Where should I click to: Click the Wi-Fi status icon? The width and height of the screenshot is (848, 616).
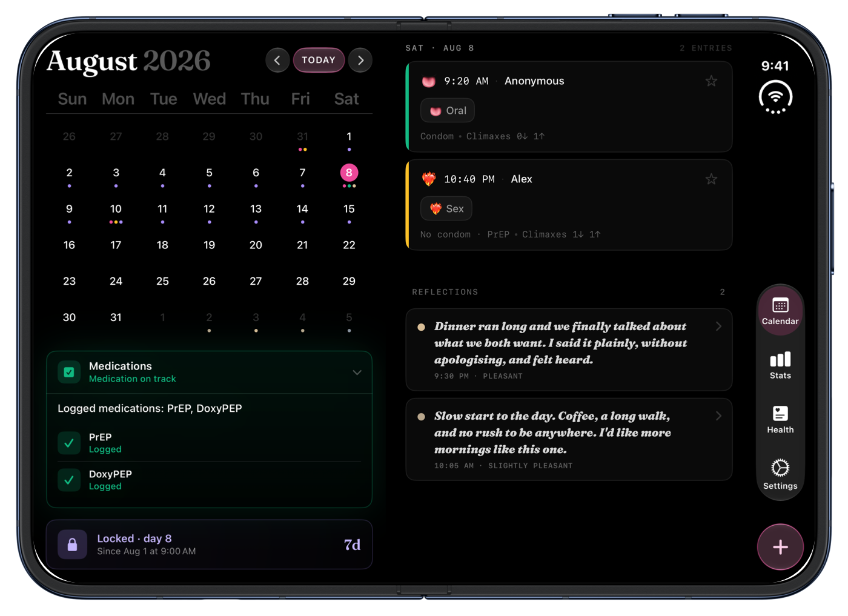pos(775,97)
